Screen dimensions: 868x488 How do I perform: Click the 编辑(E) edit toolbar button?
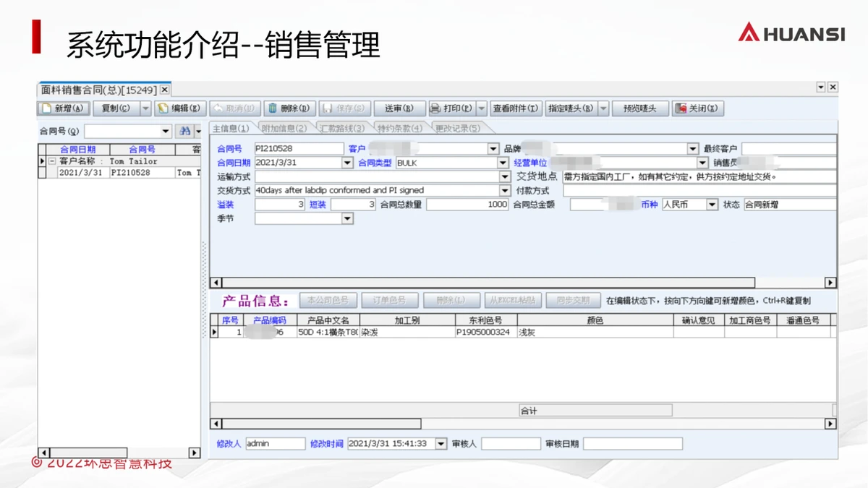pos(180,108)
